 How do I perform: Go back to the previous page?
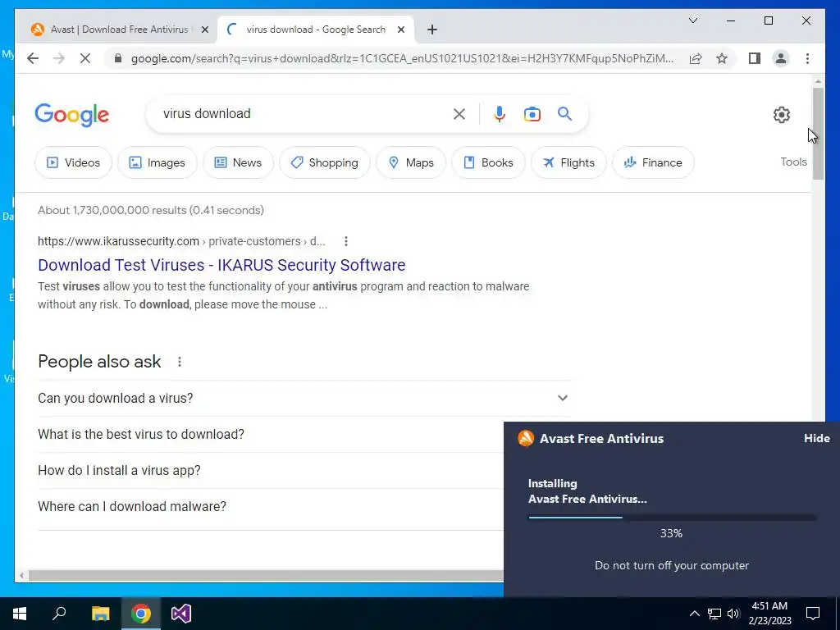33,58
